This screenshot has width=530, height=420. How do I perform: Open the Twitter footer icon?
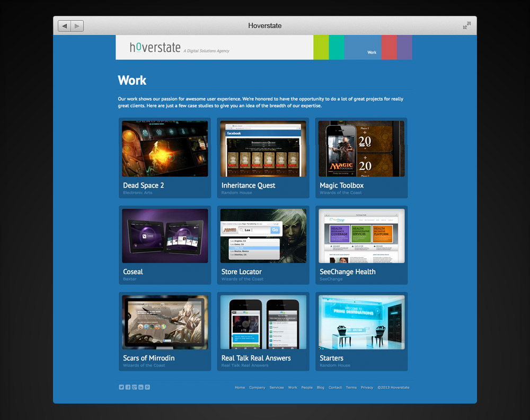click(x=121, y=387)
